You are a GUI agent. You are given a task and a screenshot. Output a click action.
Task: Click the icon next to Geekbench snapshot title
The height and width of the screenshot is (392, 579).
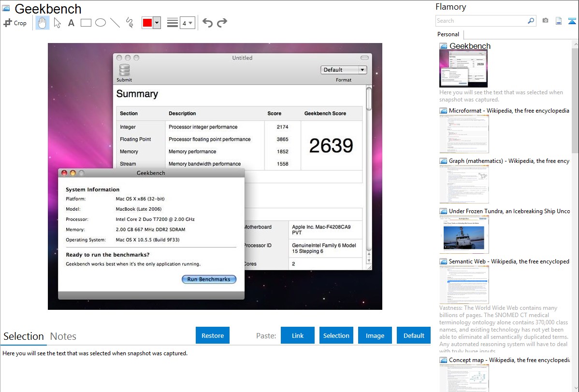pyautogui.click(x=443, y=46)
